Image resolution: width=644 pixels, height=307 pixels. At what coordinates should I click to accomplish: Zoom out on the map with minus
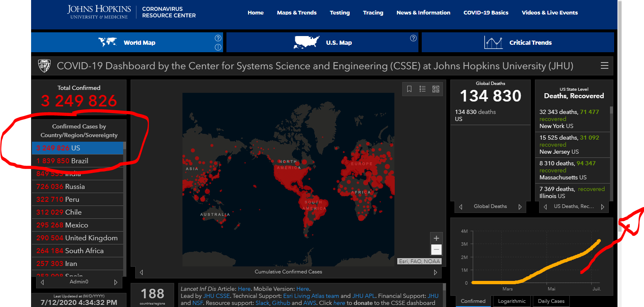(436, 249)
